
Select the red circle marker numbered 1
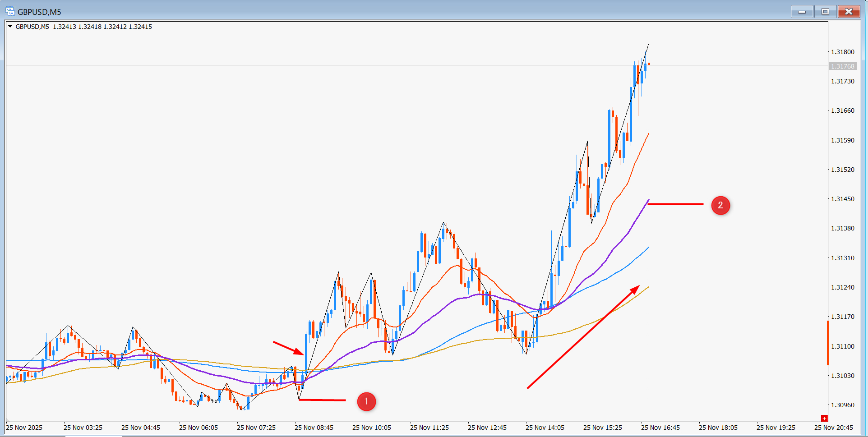pos(366,401)
